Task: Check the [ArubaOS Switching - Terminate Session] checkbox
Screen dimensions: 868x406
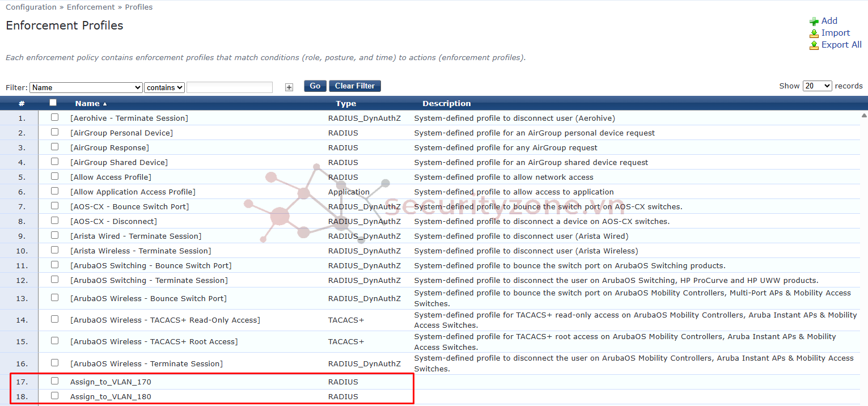Action: [54, 280]
